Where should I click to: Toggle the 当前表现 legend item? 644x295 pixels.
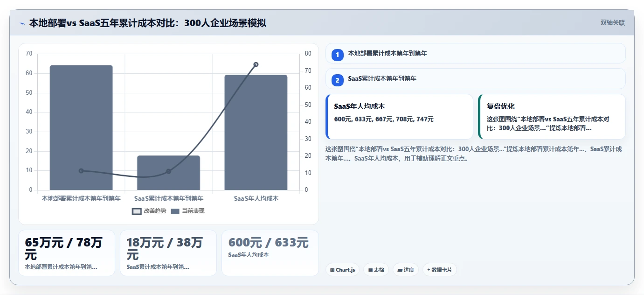[x=187, y=211]
